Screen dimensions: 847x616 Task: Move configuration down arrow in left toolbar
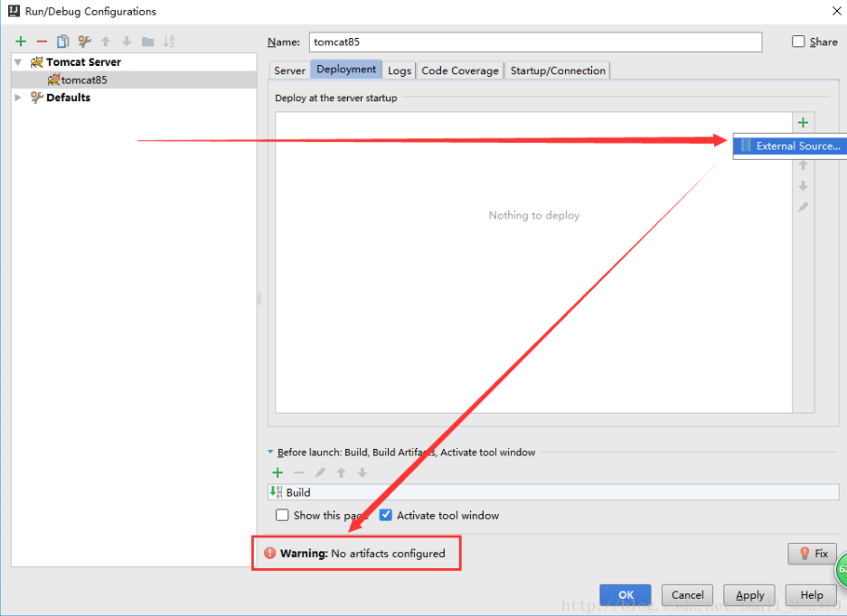(127, 42)
